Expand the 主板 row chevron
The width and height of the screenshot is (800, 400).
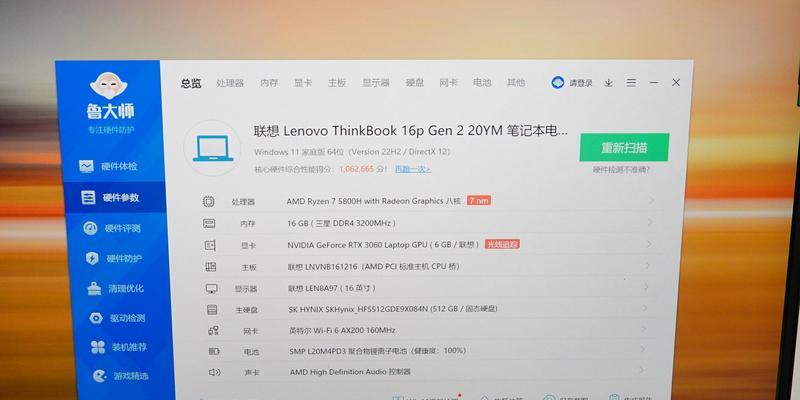(x=647, y=265)
